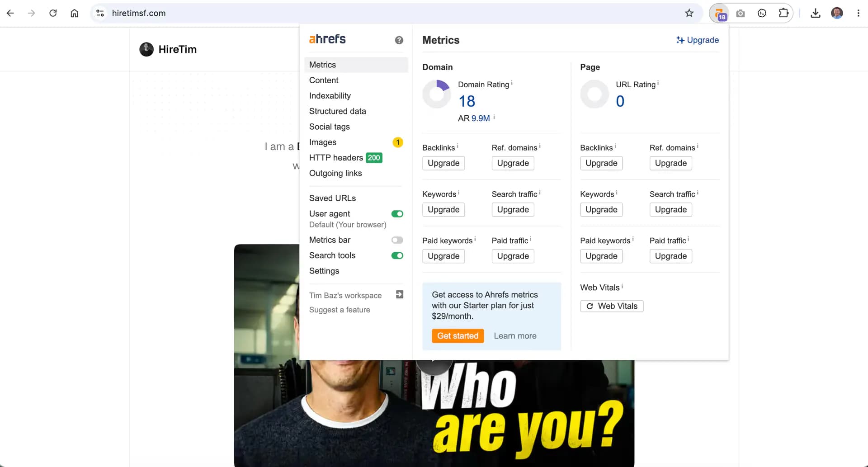
Task: Open Saved URLs
Action: (x=332, y=198)
